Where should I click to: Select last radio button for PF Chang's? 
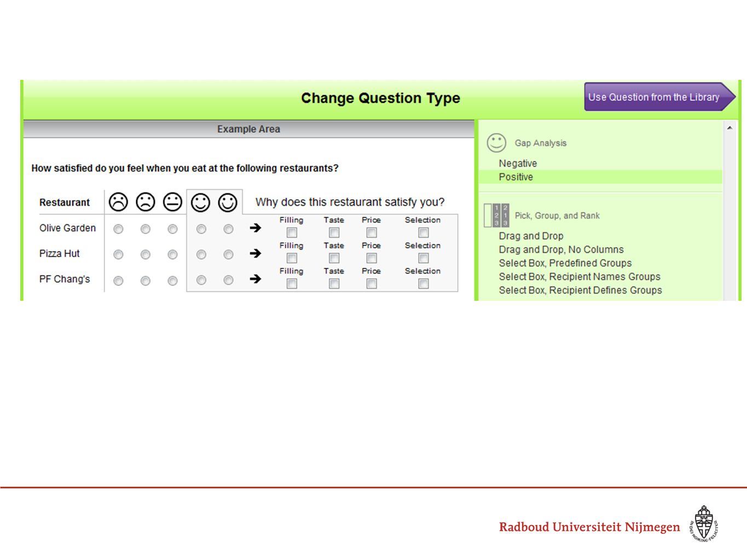click(228, 281)
